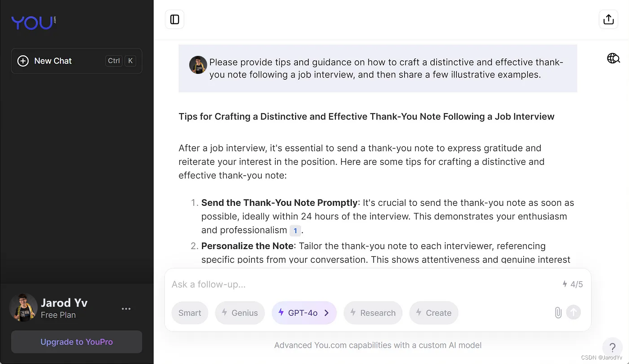
Task: Click the send arrow button
Action: pos(574,312)
